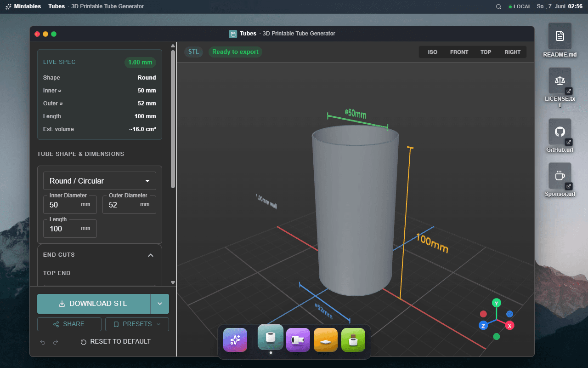Select the Tubes dock app icon
This screenshot has height=368, width=588.
pos(271,337)
